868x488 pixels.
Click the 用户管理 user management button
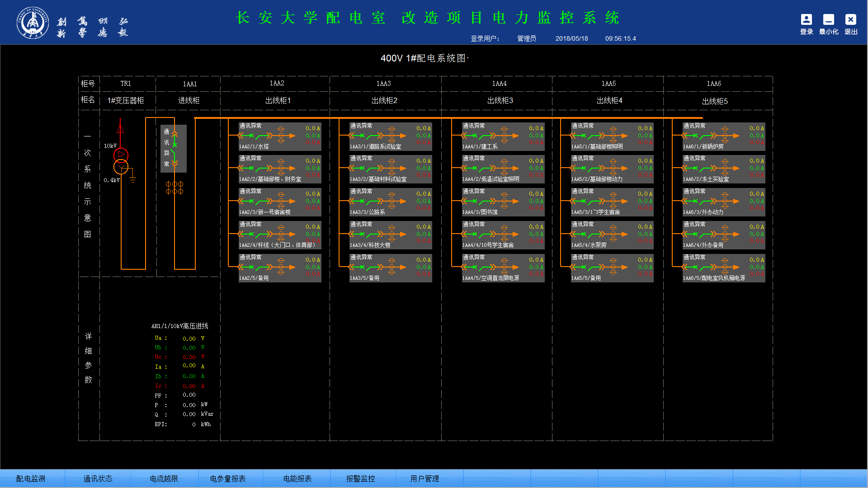click(425, 478)
